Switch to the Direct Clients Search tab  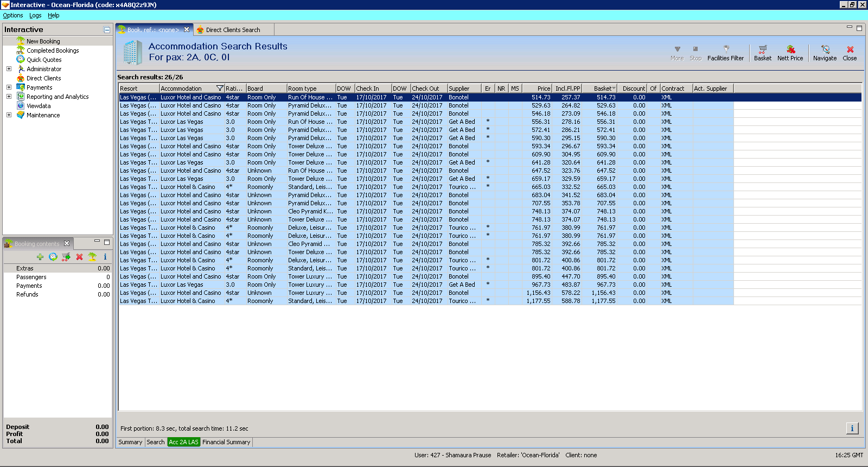(232, 30)
